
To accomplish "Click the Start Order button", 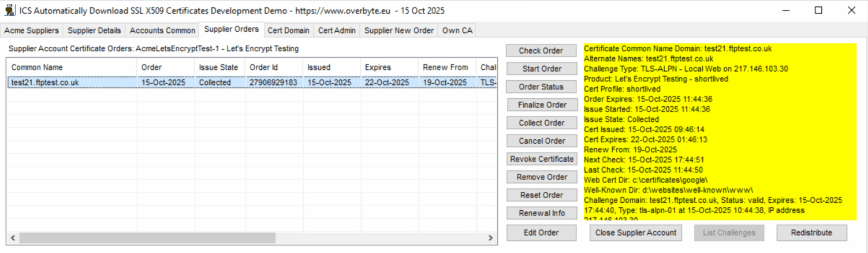I will click(x=541, y=69).
